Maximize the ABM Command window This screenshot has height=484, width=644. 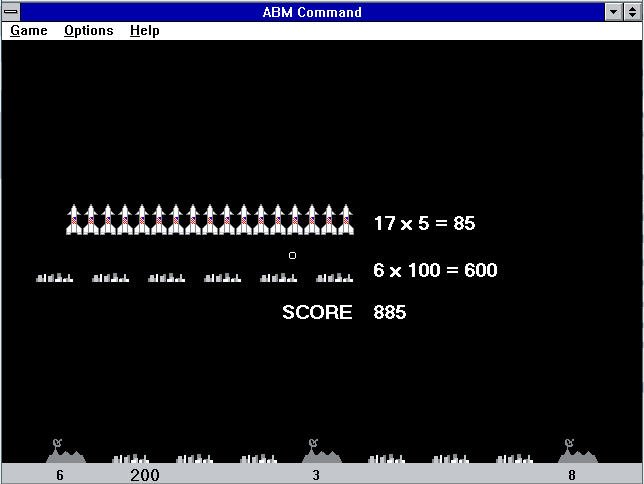click(x=632, y=12)
